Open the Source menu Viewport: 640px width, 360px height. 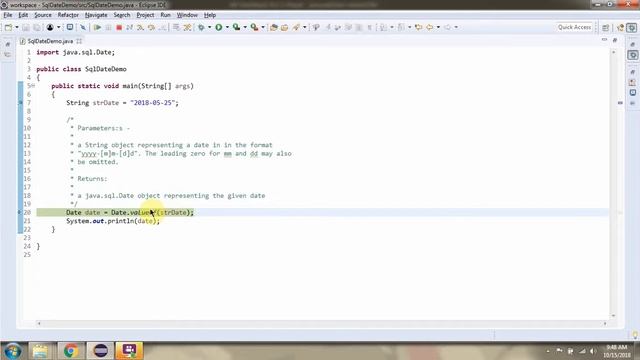pos(43,15)
